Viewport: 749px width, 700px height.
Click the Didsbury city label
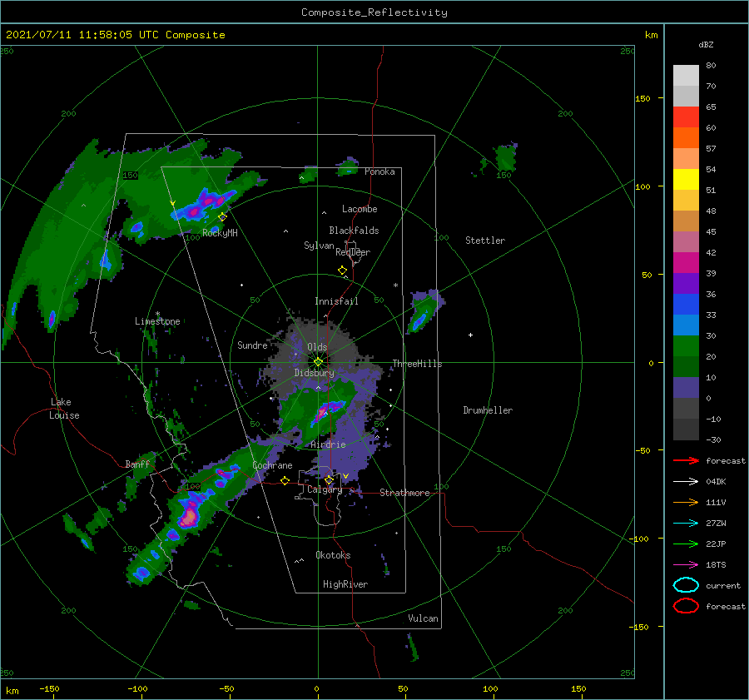[x=315, y=373]
